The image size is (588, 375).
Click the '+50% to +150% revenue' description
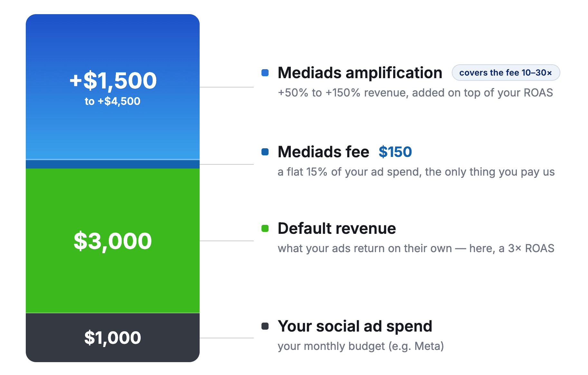[415, 93]
